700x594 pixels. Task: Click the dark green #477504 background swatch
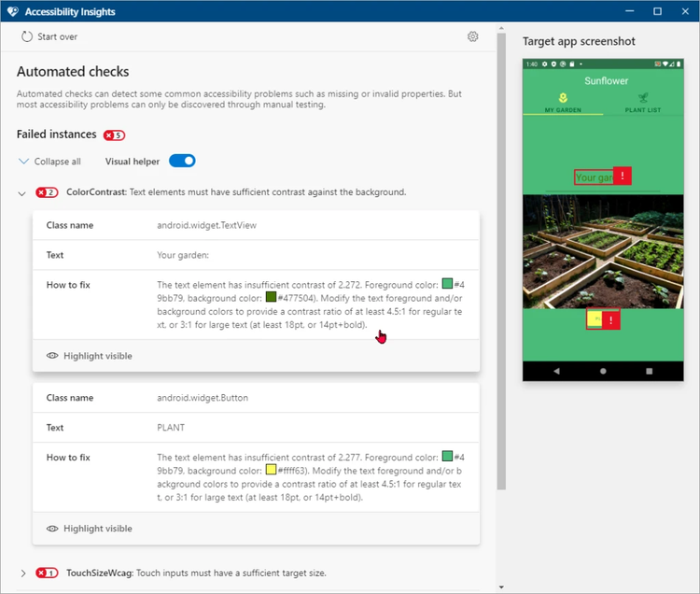pyautogui.click(x=271, y=297)
